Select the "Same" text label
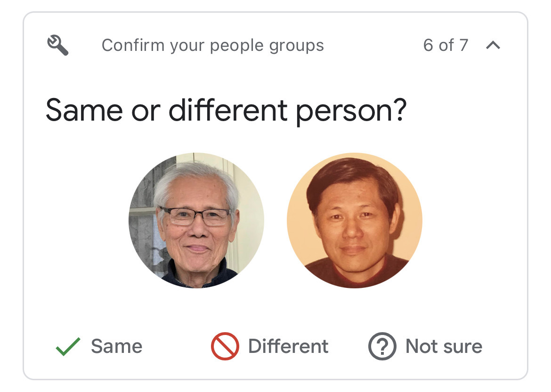 [x=117, y=346]
